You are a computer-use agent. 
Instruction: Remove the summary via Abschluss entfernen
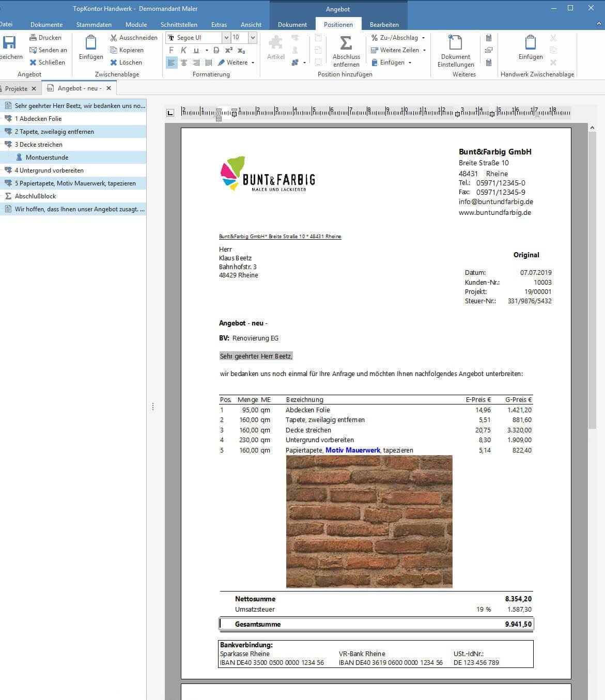coord(346,51)
